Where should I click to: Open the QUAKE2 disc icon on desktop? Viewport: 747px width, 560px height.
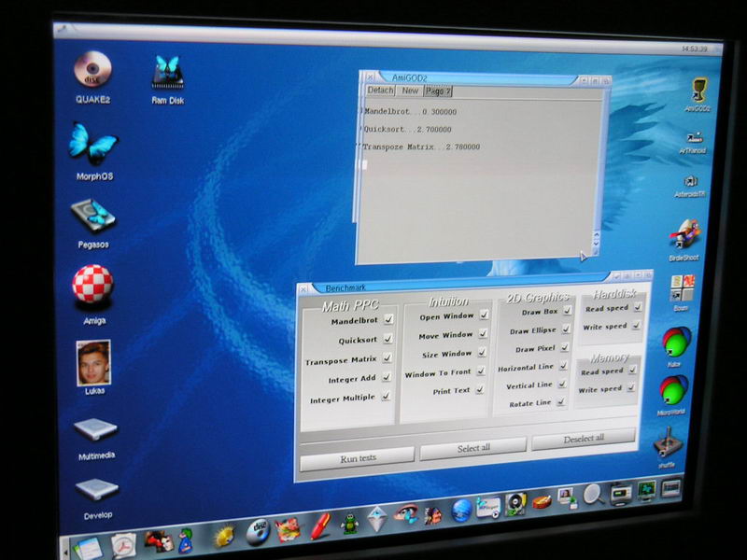click(x=92, y=69)
